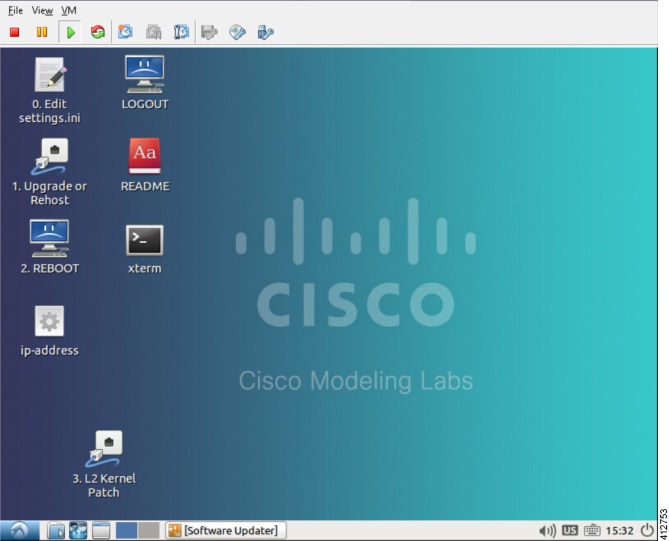Viewport: 669px width, 541px height.
Task: Click the power button in the taskbar
Action: (x=647, y=531)
